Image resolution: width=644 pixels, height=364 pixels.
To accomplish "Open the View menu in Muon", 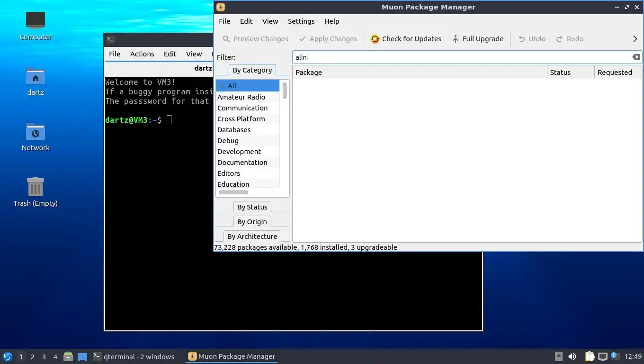I will (x=270, y=21).
